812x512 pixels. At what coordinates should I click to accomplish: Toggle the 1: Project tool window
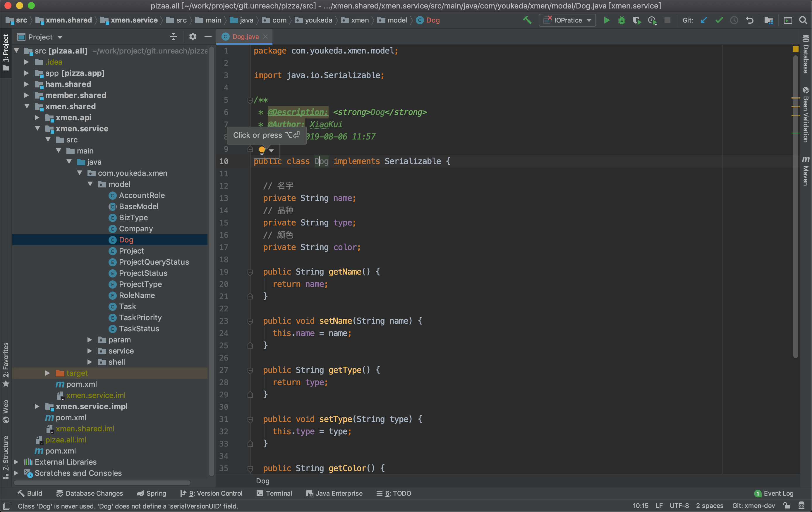pyautogui.click(x=6, y=53)
